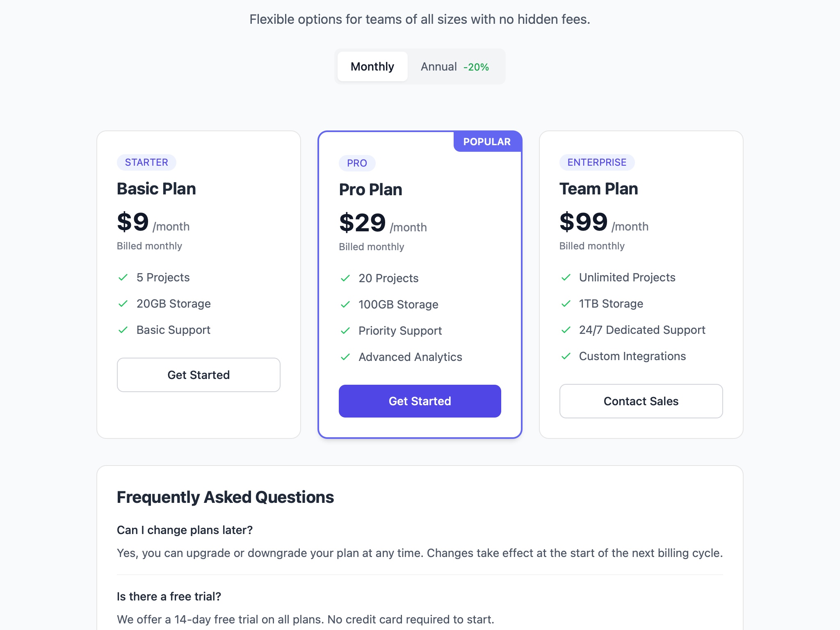Click the POPULAR badge on Pro Plan
This screenshot has height=630, width=840.
coord(487,141)
